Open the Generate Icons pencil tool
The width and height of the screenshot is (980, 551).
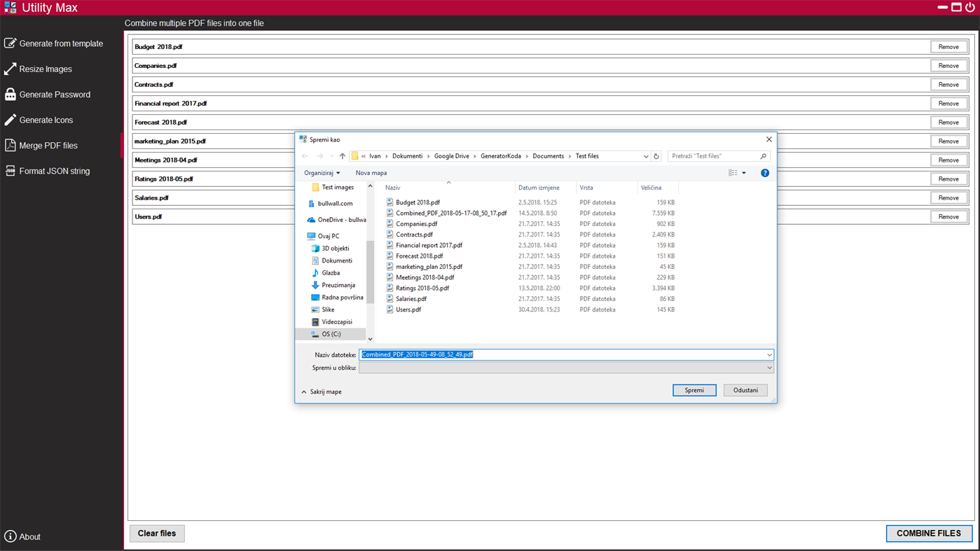10,120
